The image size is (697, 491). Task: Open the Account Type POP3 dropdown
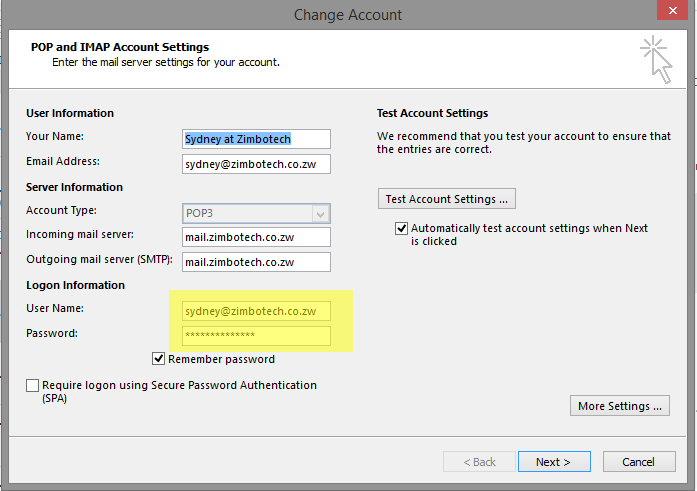tap(320, 213)
